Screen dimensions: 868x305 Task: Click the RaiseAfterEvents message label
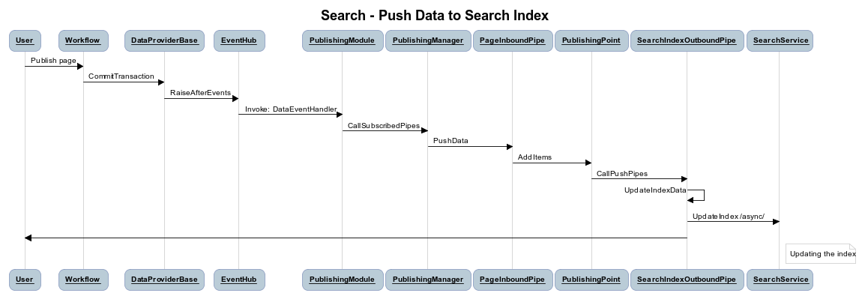click(x=200, y=93)
